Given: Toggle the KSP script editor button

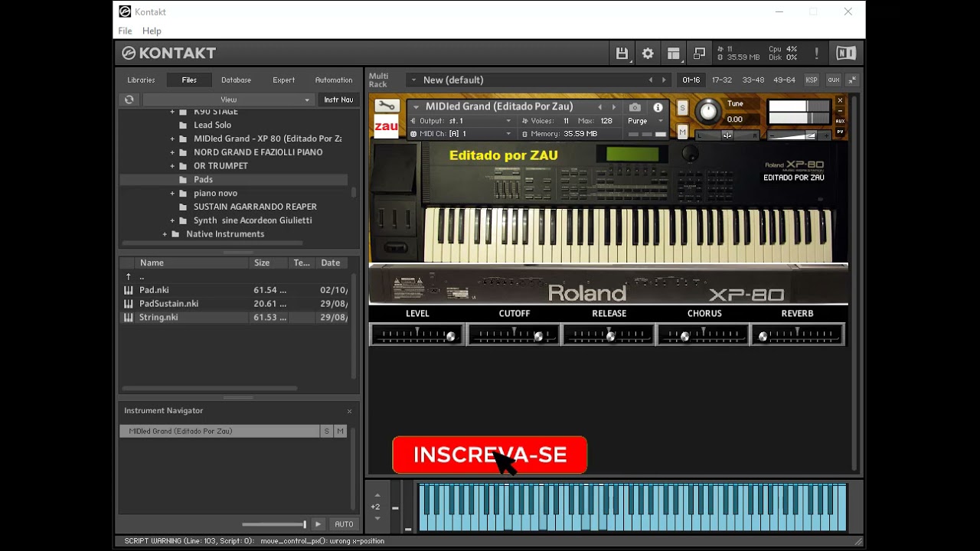Looking at the screenshot, I should coord(812,80).
